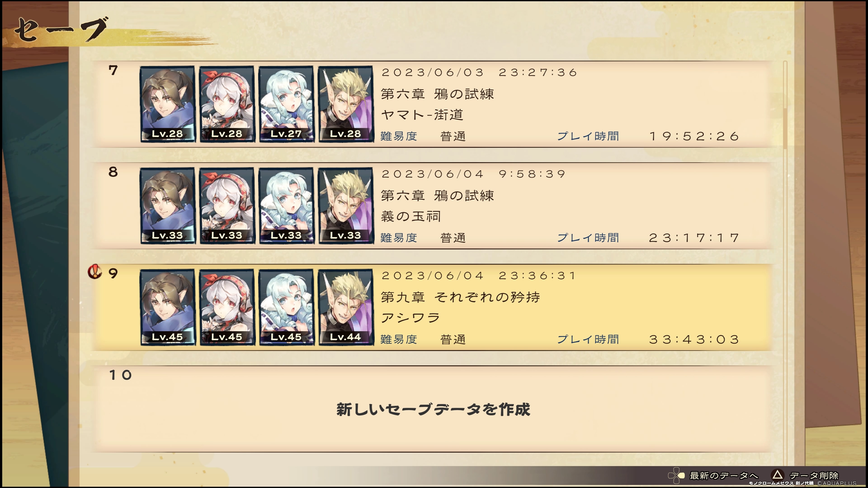Image resolution: width=868 pixels, height=488 pixels.
Task: Click the slot number 10 label
Action: [120, 375]
